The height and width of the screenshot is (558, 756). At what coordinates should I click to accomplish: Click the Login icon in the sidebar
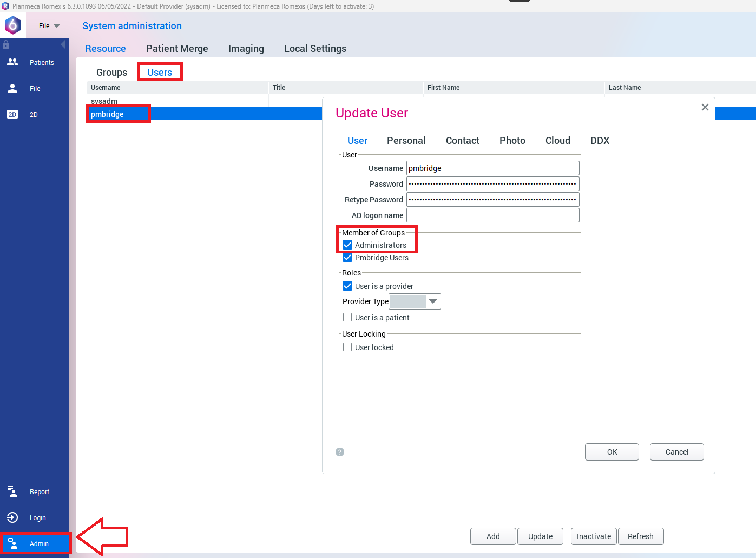point(12,517)
